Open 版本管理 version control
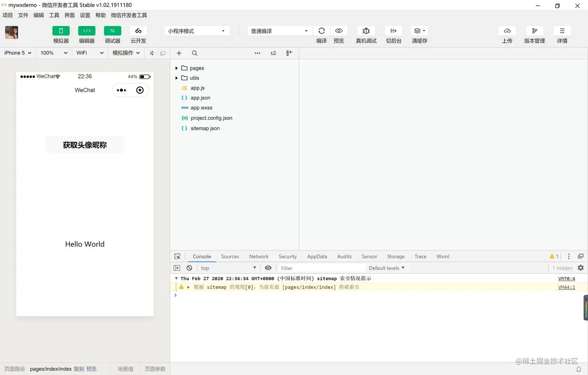This screenshot has height=375, width=588. [x=535, y=31]
